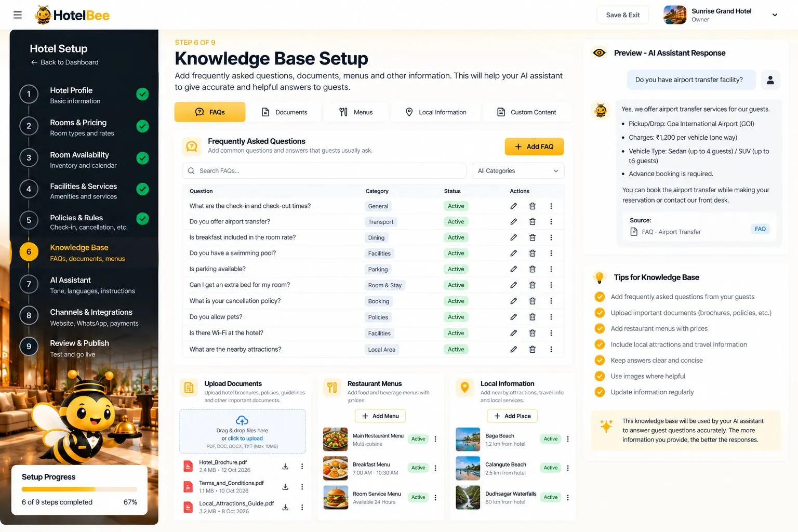The image size is (798, 532).
Task: Edit the breakfast included FAQ
Action: point(513,237)
